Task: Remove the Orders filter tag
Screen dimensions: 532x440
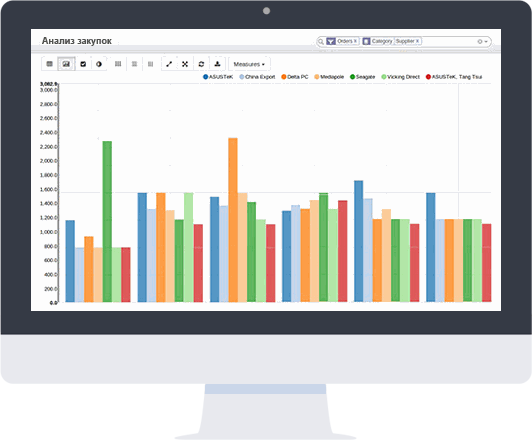Action: coord(355,41)
